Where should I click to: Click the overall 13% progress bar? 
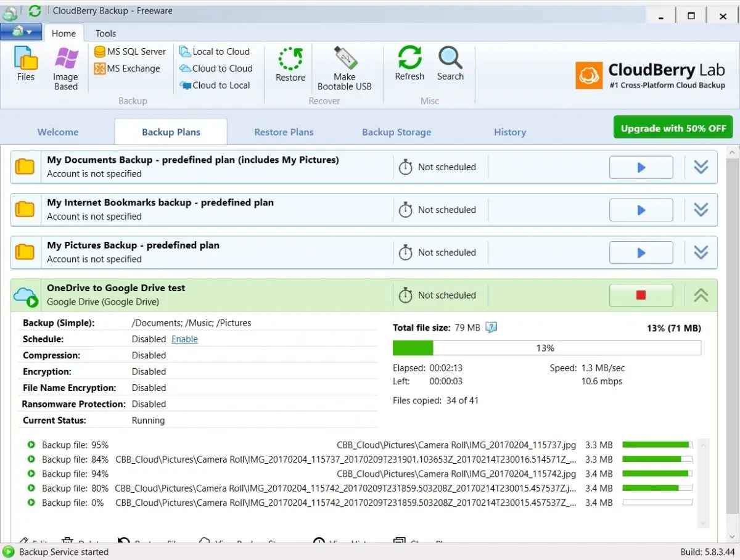pyautogui.click(x=547, y=348)
